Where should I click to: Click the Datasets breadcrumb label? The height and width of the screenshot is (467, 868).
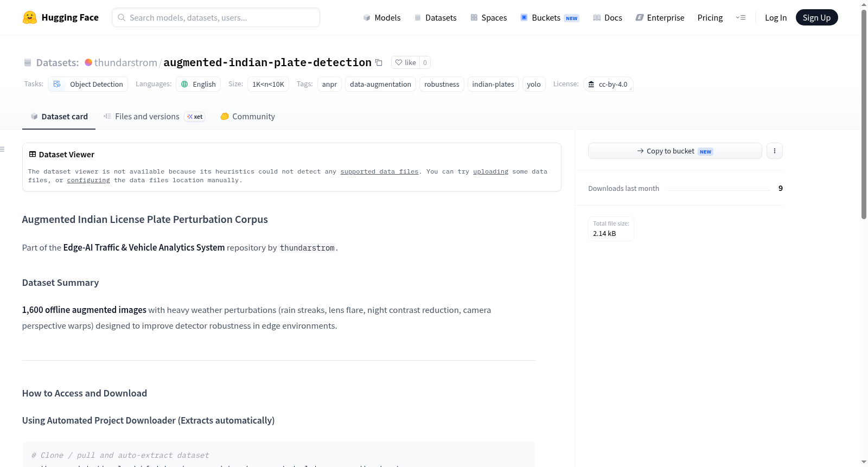58,62
